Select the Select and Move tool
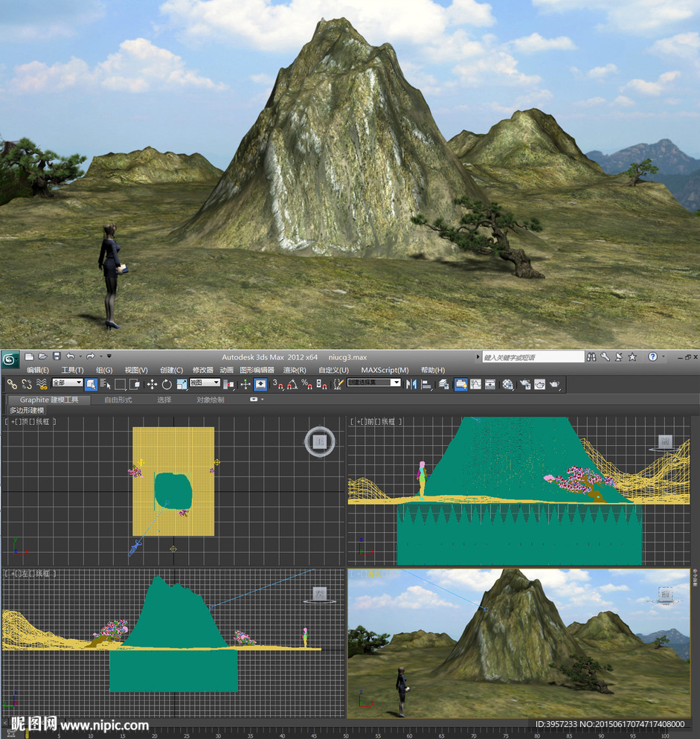This screenshot has height=739, width=700. [151, 384]
